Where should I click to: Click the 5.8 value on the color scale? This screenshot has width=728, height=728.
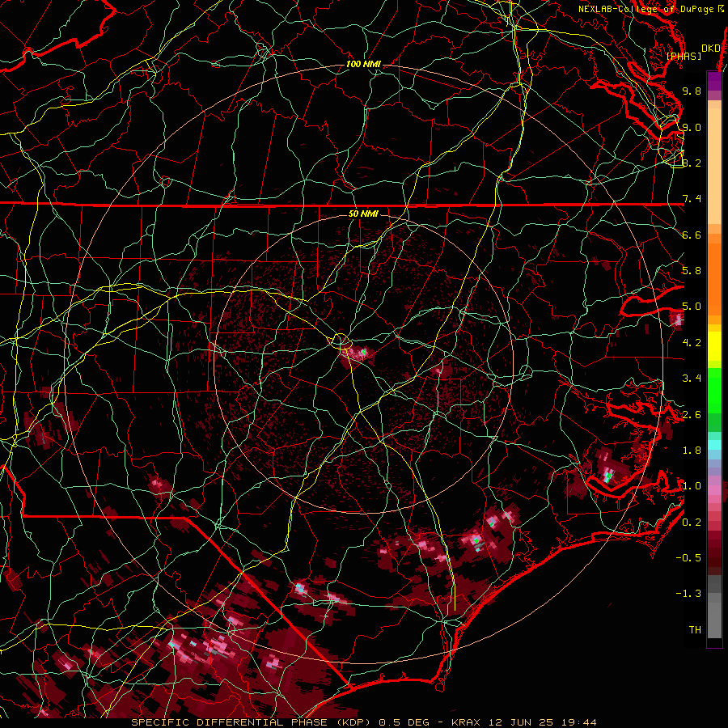click(692, 271)
